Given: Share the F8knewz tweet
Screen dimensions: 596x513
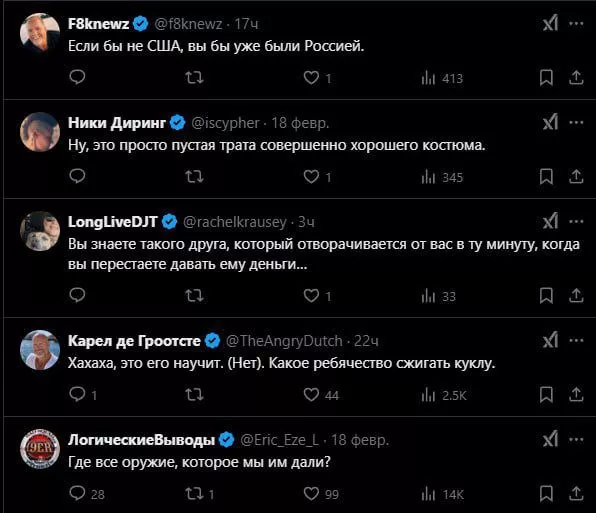Looking at the screenshot, I should coord(576,78).
